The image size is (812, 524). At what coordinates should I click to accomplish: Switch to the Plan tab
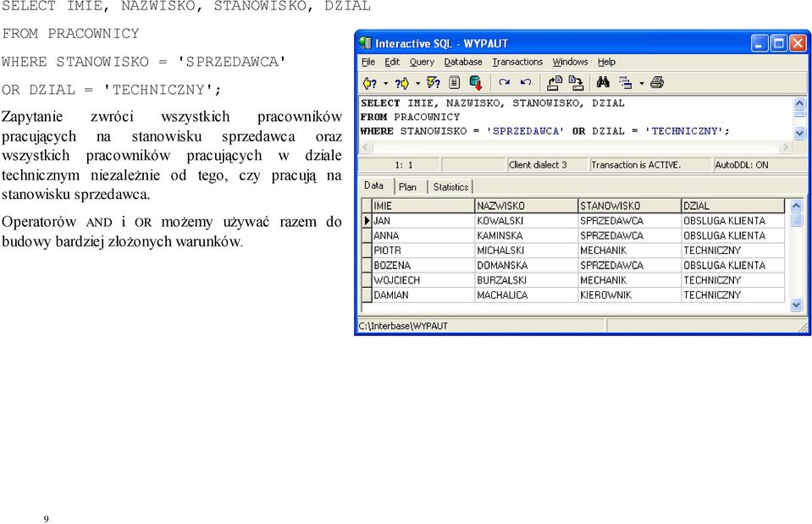[407, 187]
